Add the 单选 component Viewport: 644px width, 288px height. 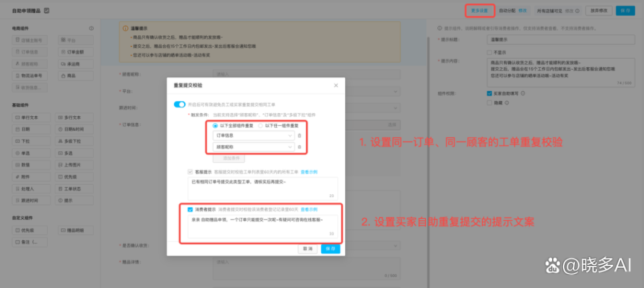(31, 153)
